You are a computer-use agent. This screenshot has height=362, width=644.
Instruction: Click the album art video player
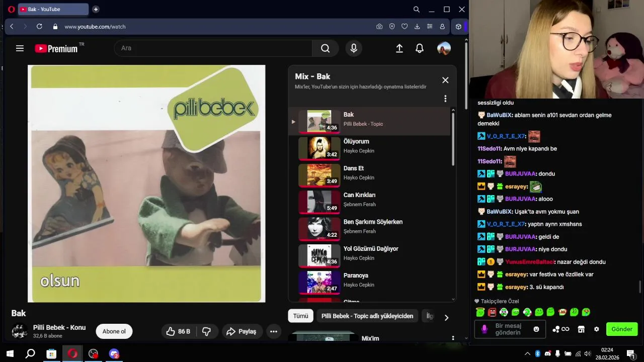point(146,184)
